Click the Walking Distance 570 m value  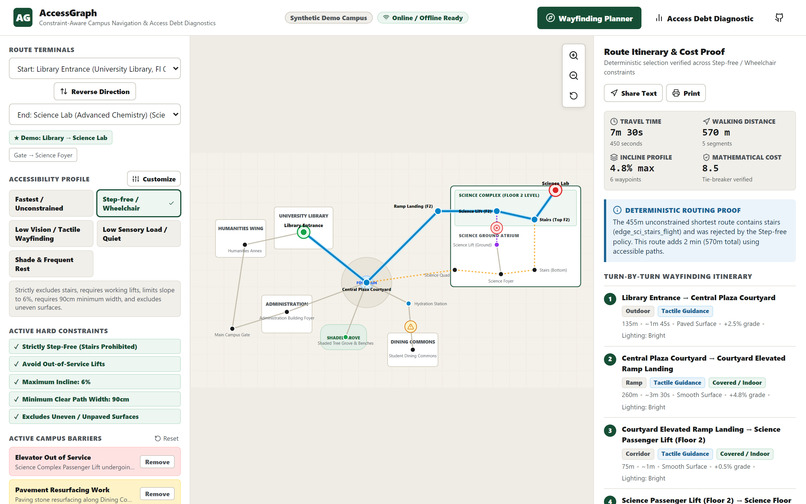click(x=716, y=133)
